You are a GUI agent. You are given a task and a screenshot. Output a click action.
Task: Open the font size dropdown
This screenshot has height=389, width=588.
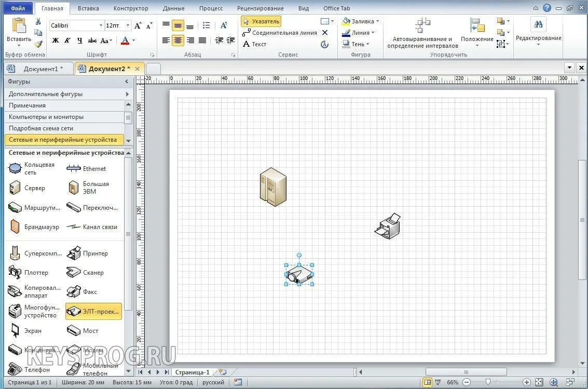click(x=127, y=25)
